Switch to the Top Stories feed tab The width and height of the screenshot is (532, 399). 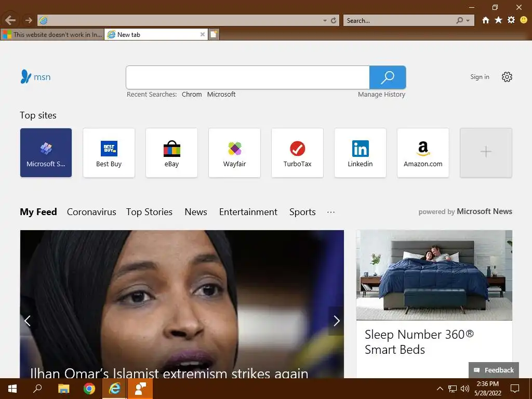tap(149, 212)
